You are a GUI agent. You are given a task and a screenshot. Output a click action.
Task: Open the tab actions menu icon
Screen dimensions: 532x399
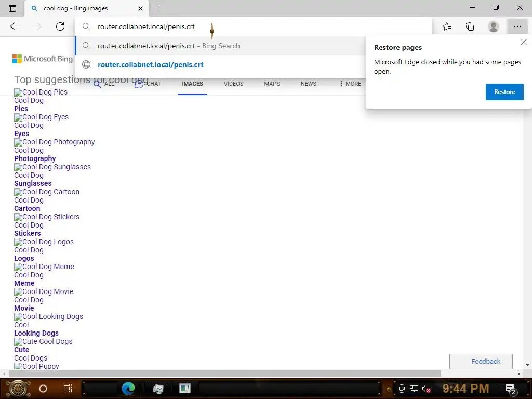12,8
